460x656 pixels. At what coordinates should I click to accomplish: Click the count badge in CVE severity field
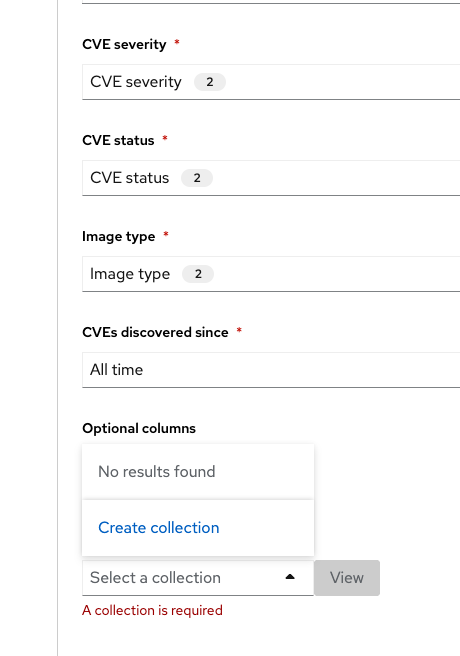tap(210, 82)
